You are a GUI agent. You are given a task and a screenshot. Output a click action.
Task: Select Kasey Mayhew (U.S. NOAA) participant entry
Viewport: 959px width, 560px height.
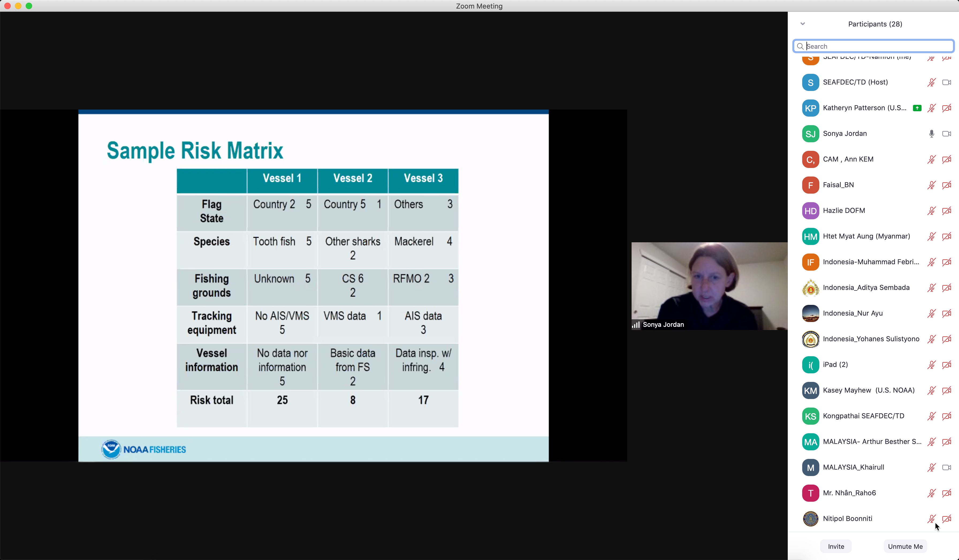(x=869, y=390)
